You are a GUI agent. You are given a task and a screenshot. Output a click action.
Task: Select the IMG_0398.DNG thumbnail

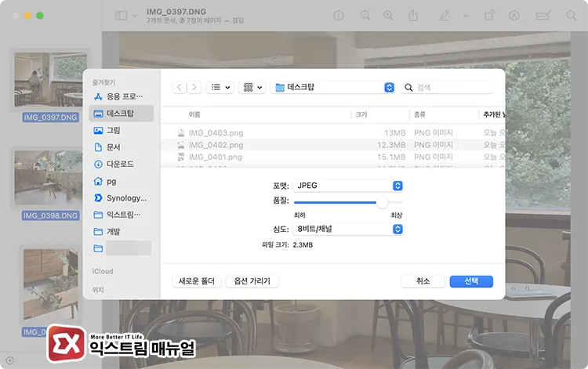pyautogui.click(x=49, y=178)
